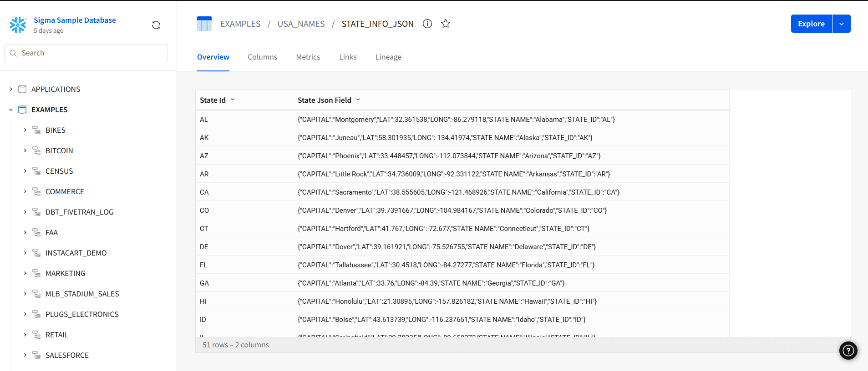Click the SALESFORCE schema icon

[x=36, y=355]
